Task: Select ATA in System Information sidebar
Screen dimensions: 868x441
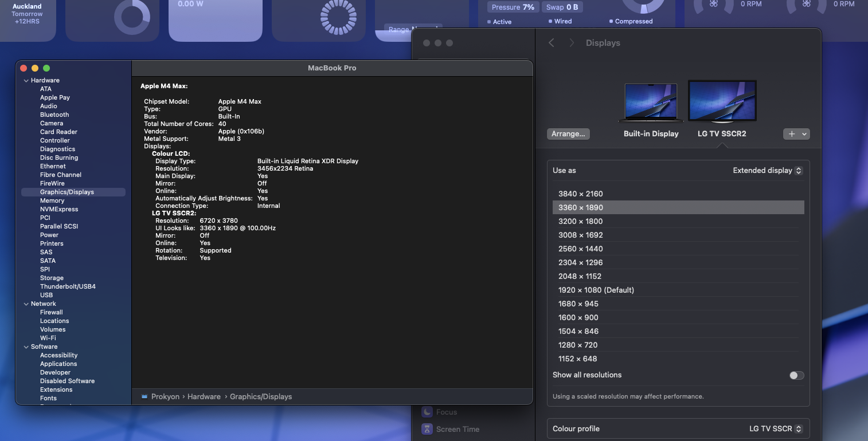Action: tap(46, 89)
